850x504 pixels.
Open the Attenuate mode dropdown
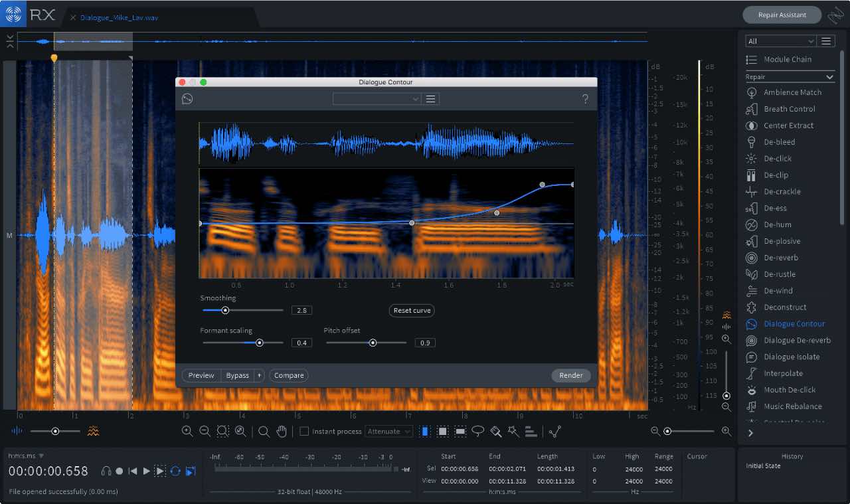coord(388,431)
